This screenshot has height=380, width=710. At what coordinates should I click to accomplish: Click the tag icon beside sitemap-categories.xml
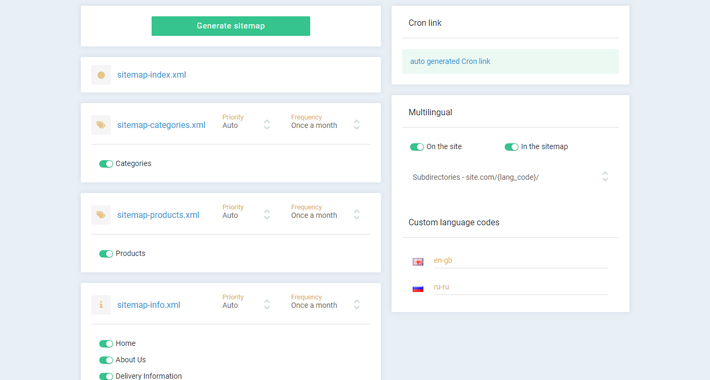(101, 125)
